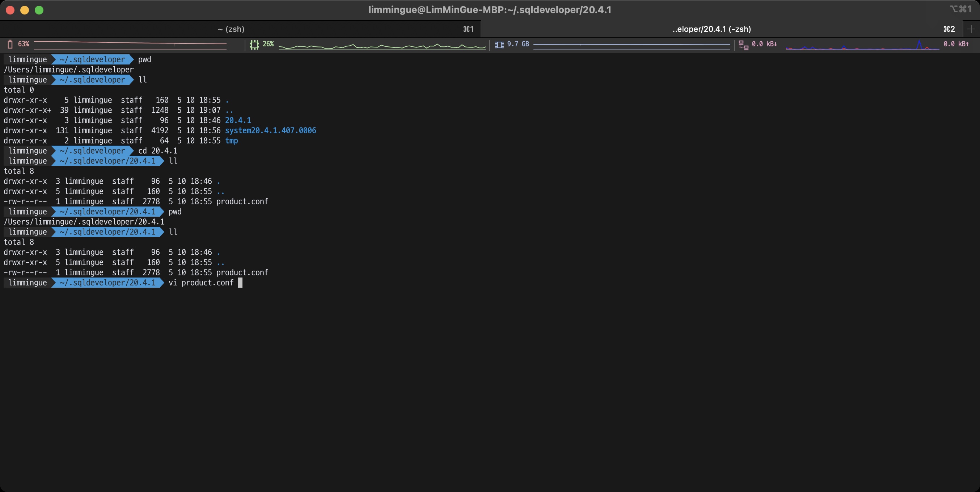Click the green full screen button

[39, 10]
